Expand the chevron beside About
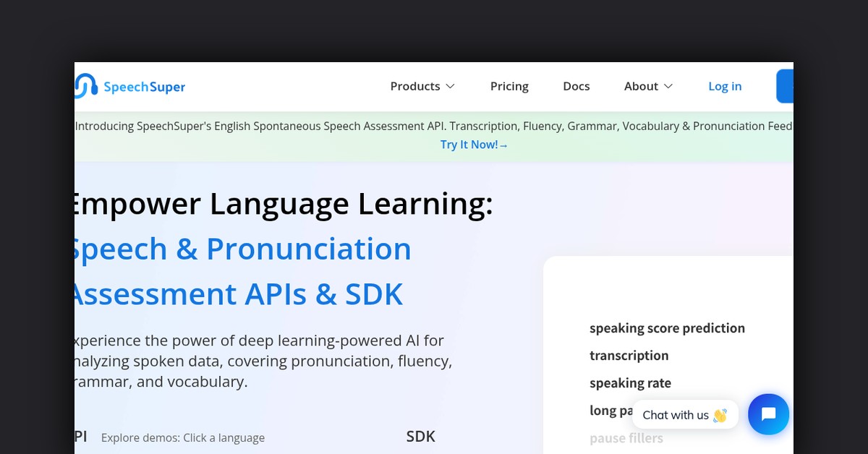Viewport: 868px width, 454px height. click(x=668, y=86)
